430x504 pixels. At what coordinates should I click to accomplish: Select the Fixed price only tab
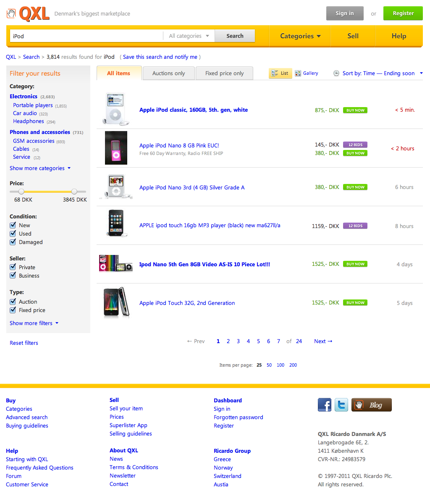click(224, 73)
